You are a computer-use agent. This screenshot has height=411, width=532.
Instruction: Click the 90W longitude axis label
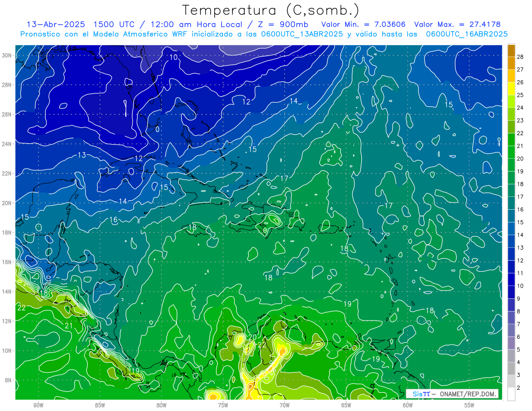[x=39, y=405]
